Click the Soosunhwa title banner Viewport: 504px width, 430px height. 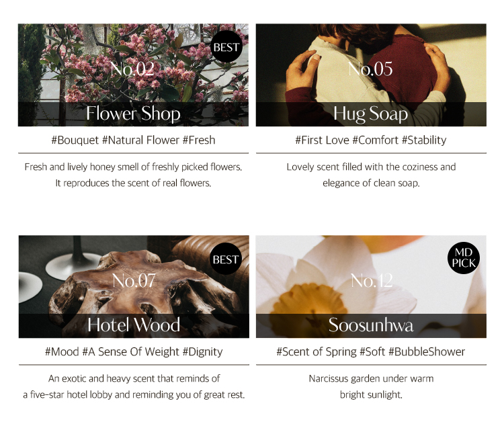tap(371, 326)
